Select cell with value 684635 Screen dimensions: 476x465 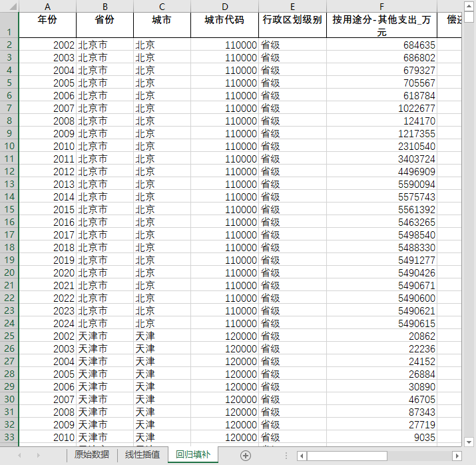tap(382, 45)
